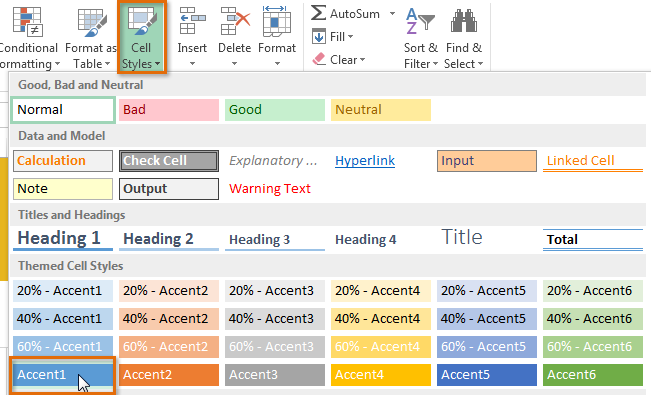
Task: Click the Format cells icon
Action: tap(277, 21)
